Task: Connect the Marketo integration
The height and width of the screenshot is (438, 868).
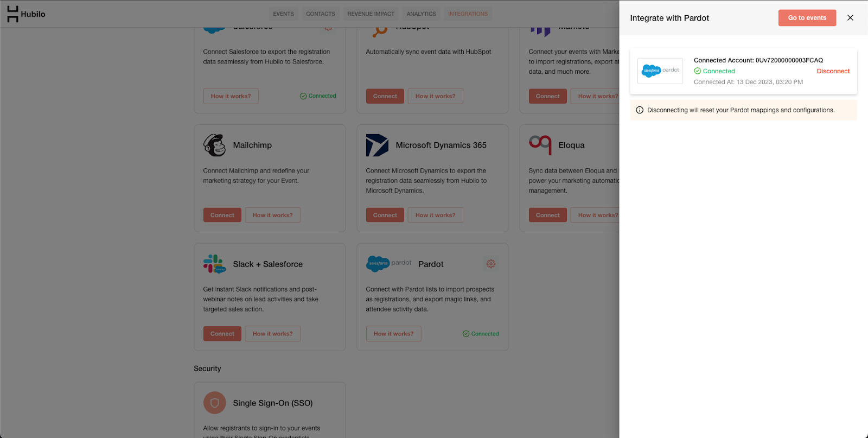Action: [548, 96]
